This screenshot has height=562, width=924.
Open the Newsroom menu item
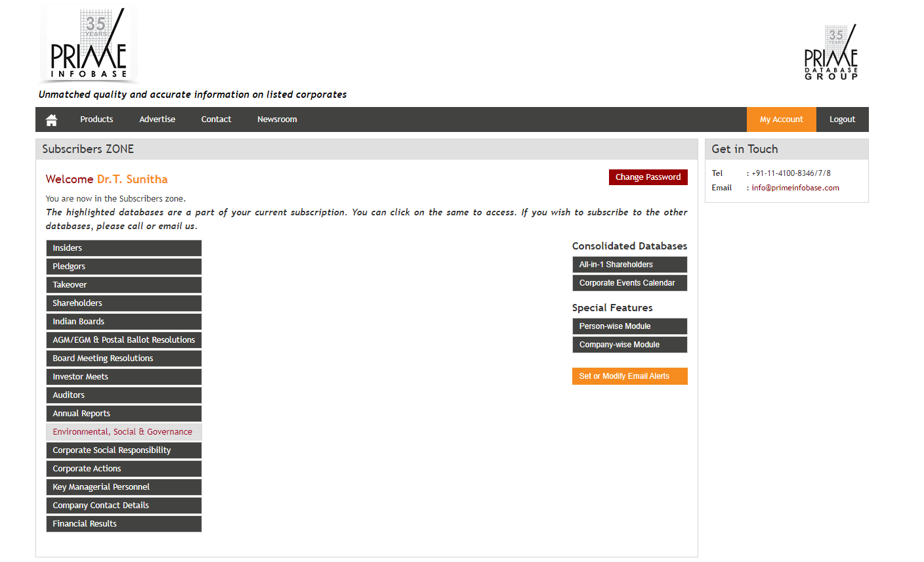pyautogui.click(x=277, y=119)
